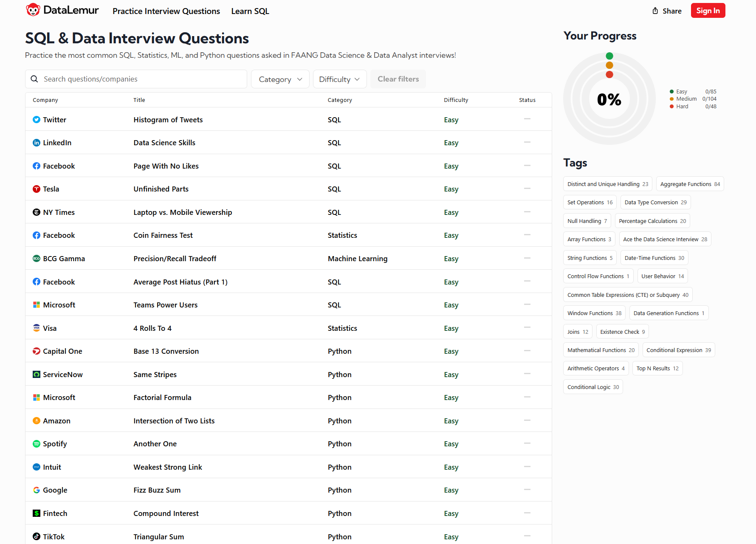Go to Learn SQL page
The height and width of the screenshot is (544, 756).
[250, 11]
